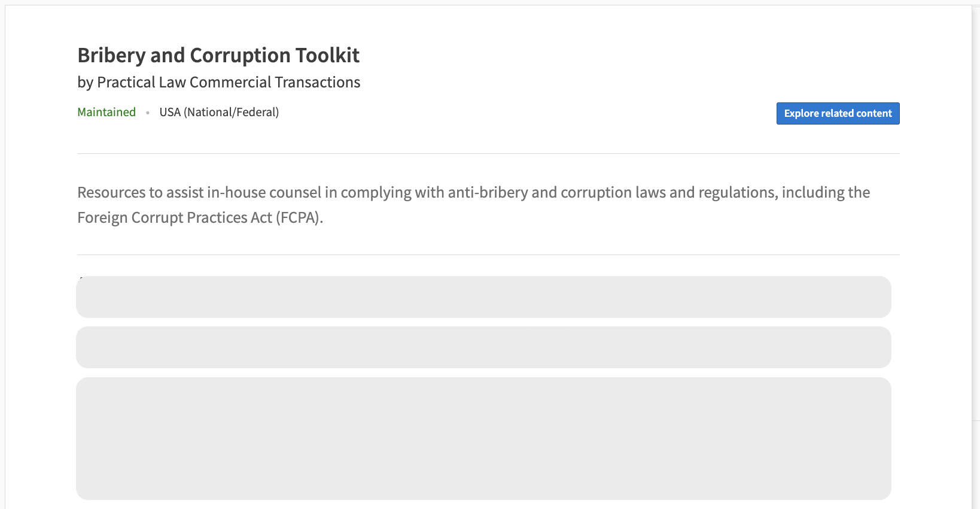Click the Foreign Corrupt Practices Act (FCPA) text

pyautogui.click(x=200, y=217)
